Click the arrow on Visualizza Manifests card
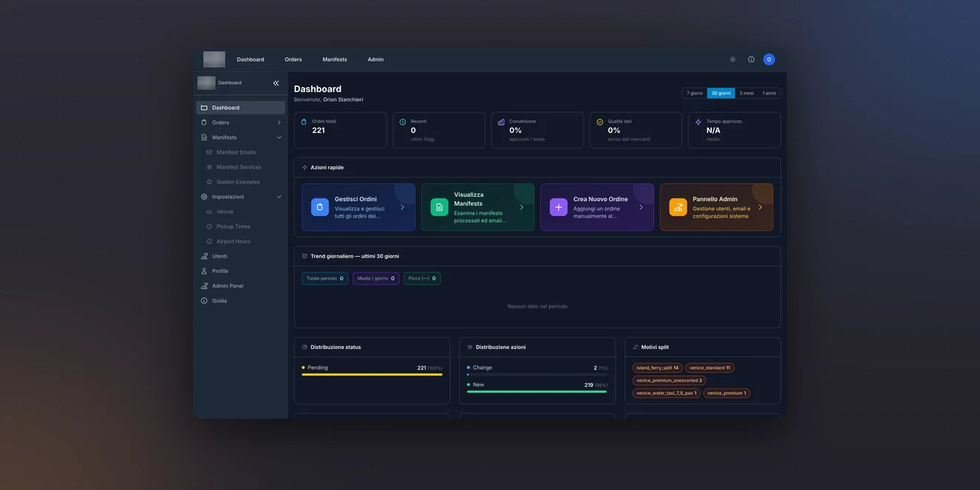Screen dimensions: 980x490 click(521, 207)
